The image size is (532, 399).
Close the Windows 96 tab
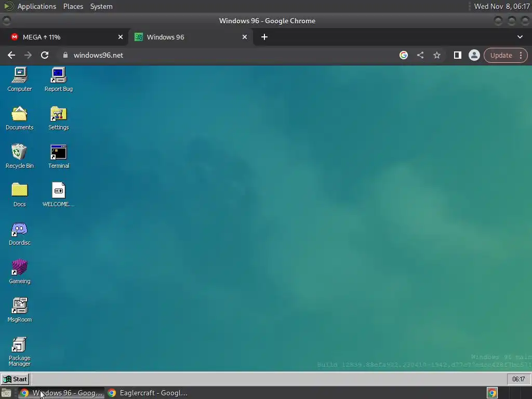245,37
